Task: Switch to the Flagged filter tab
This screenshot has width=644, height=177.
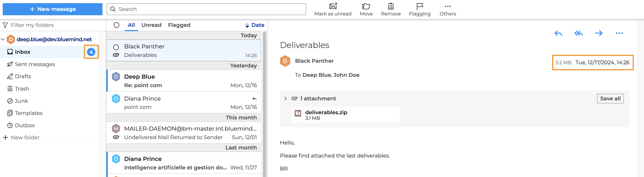Action: point(179,25)
